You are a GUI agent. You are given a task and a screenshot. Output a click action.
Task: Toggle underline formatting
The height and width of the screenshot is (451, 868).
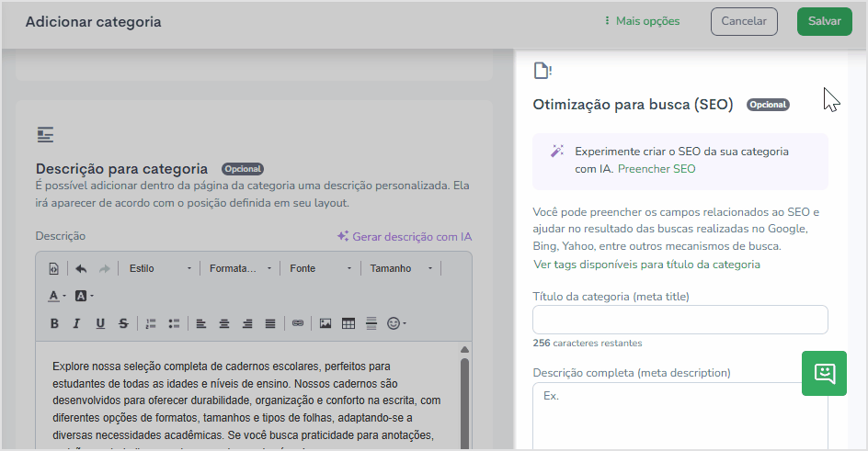100,323
